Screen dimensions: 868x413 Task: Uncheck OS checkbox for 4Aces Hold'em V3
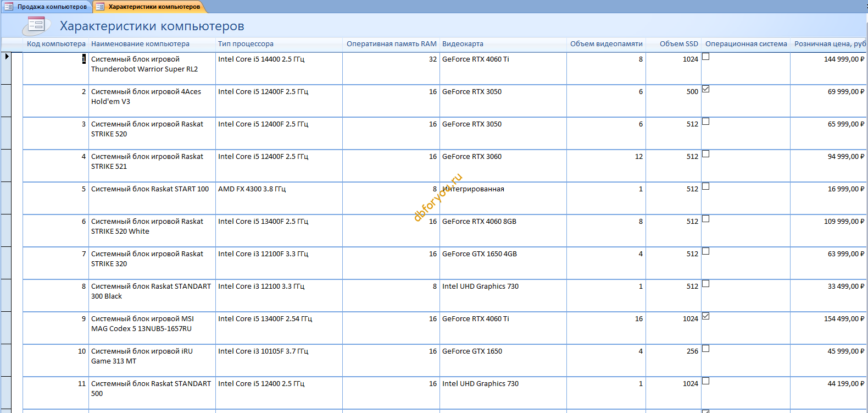706,89
